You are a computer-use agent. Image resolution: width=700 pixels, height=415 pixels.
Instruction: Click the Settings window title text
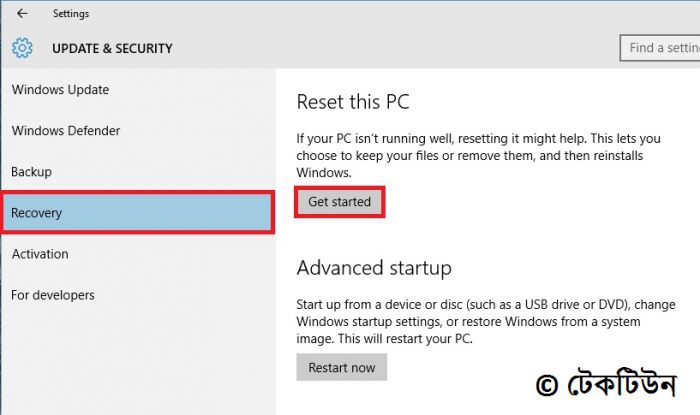click(x=71, y=14)
